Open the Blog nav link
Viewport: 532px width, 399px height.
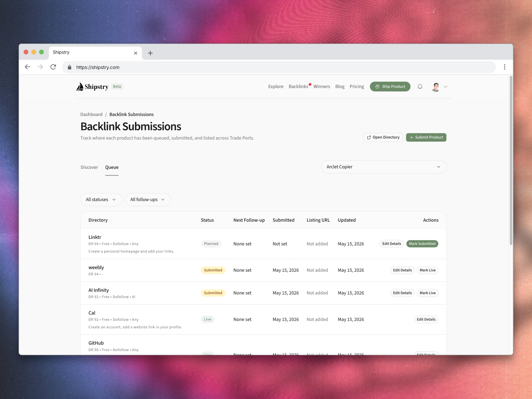pos(340,87)
